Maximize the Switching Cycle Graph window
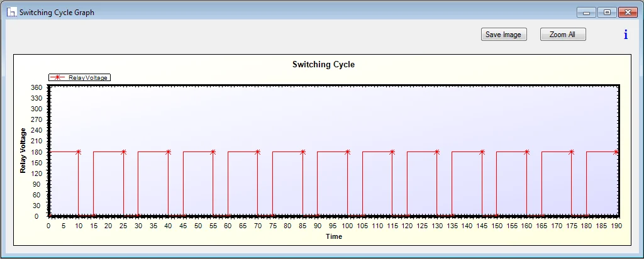The height and width of the screenshot is (259, 644). pos(607,12)
